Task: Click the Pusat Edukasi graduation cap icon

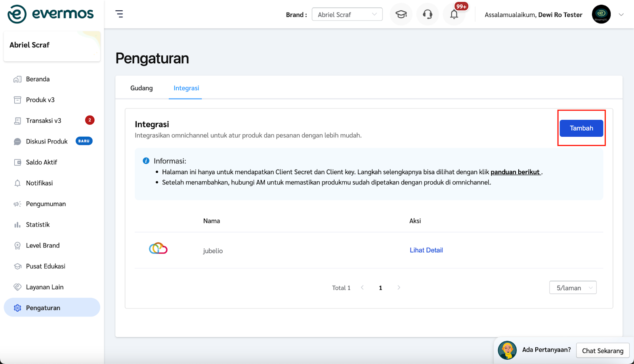Action: [17, 266]
